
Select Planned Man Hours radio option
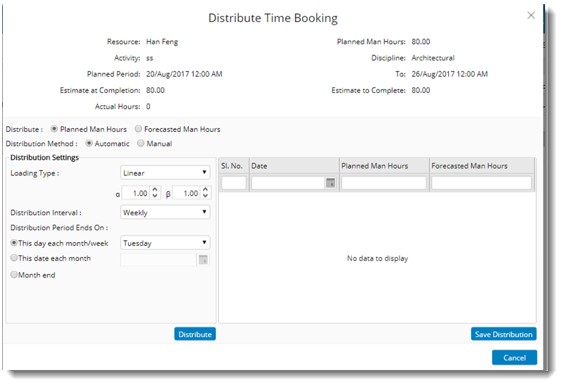[x=54, y=129]
